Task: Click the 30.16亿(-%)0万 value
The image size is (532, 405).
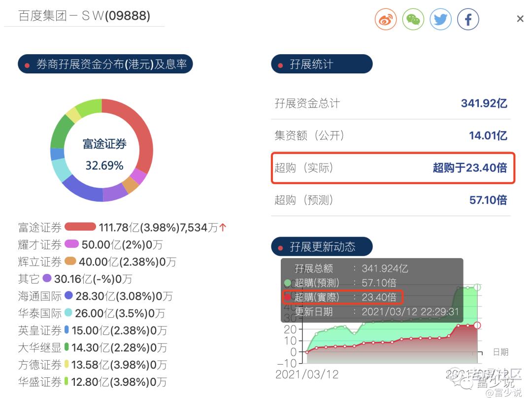Action: 93,279
